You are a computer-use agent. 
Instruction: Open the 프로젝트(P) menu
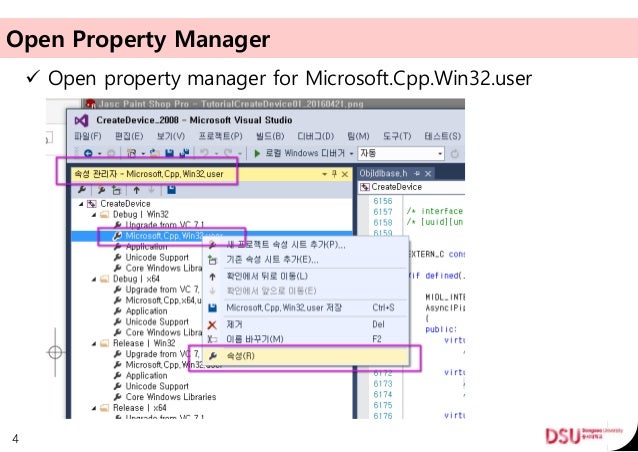pyautogui.click(x=221, y=136)
